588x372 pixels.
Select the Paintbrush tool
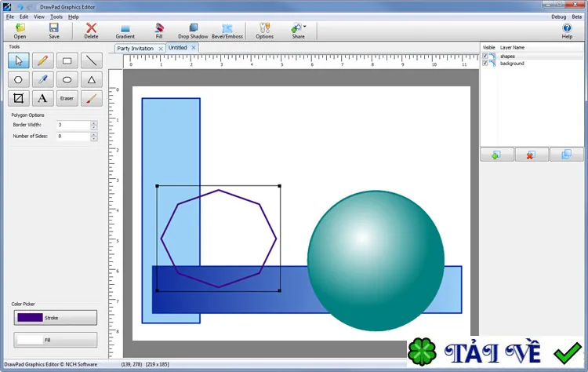[x=92, y=98]
